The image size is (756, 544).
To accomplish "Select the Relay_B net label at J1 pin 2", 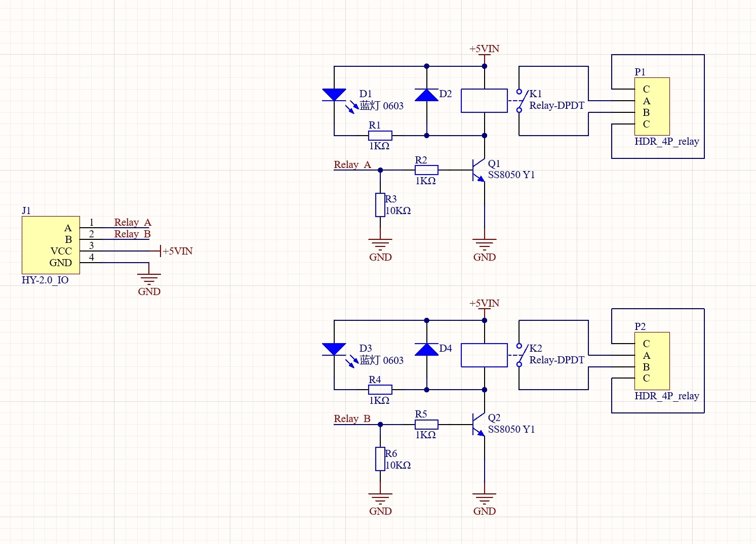I will [x=132, y=234].
